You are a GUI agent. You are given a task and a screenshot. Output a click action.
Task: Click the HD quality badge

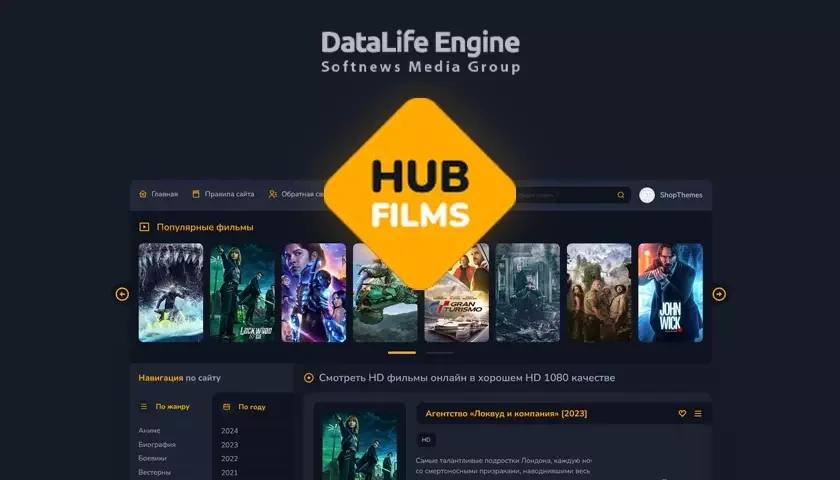(x=426, y=440)
